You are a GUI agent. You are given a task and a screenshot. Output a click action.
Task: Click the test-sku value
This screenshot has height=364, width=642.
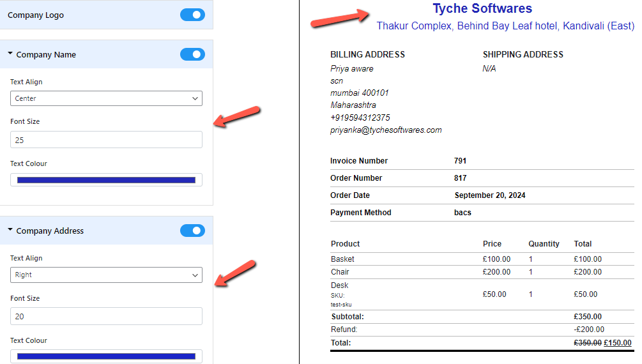pos(341,305)
